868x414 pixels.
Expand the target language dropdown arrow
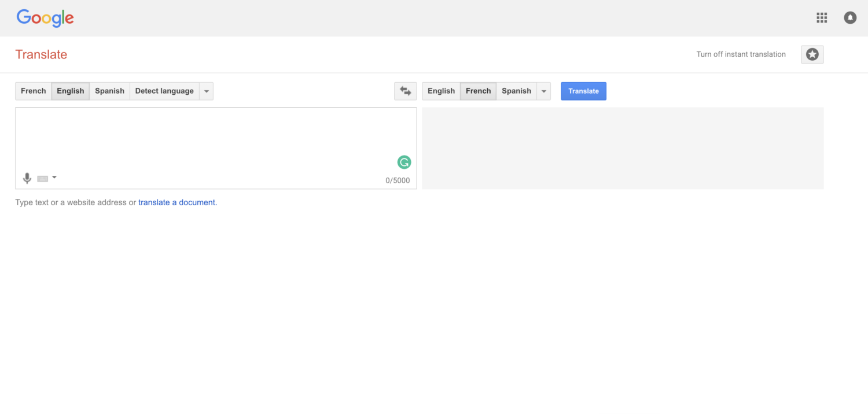point(543,91)
